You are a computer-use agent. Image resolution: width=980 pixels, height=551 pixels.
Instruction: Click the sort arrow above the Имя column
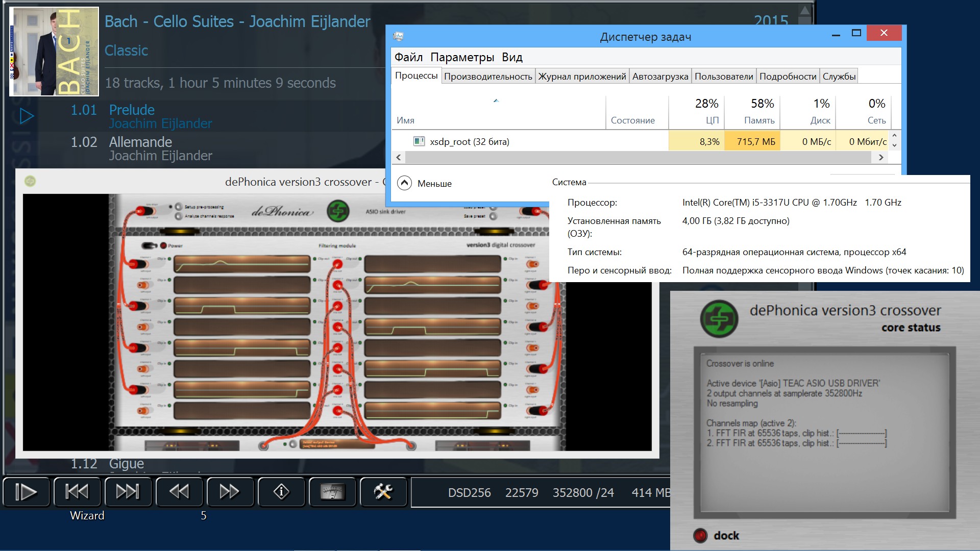496,101
